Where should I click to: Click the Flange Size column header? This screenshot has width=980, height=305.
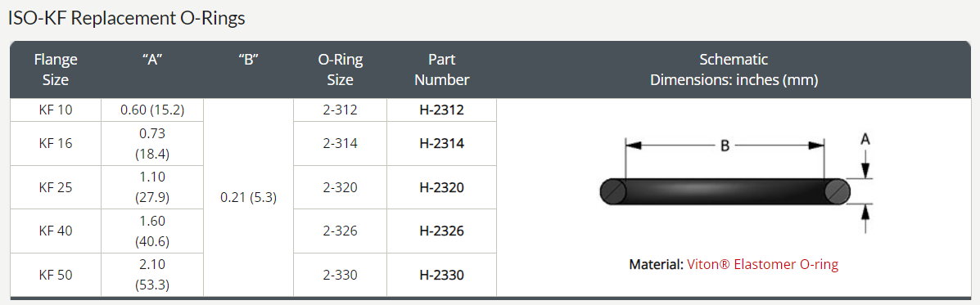coord(56,70)
